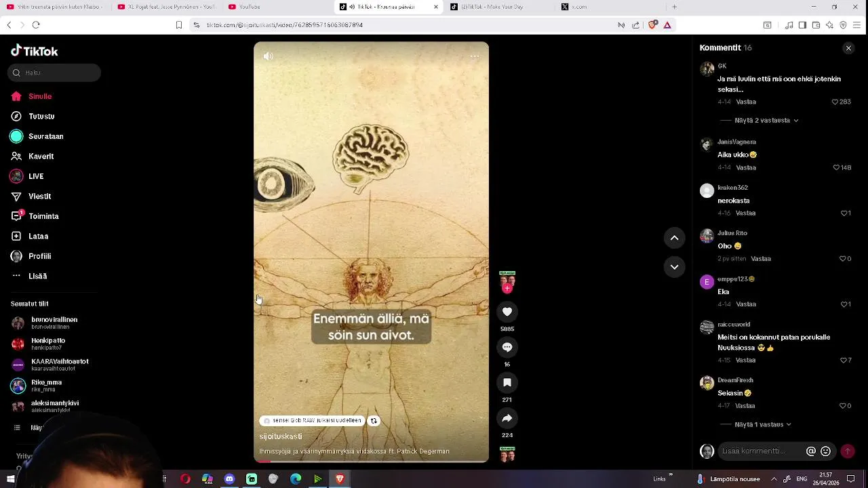868x488 pixels.
Task: Mute the TikTok video with the speaker icon
Action: (x=269, y=56)
